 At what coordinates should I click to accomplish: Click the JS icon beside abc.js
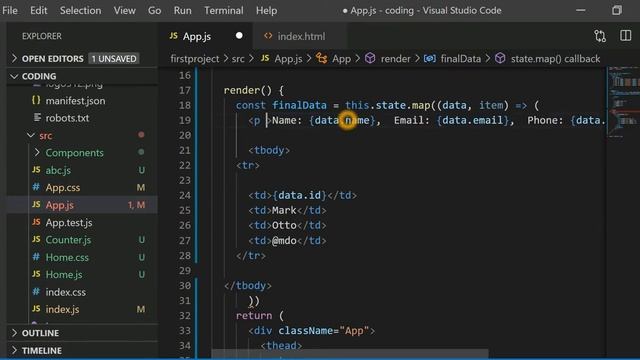coord(36,169)
